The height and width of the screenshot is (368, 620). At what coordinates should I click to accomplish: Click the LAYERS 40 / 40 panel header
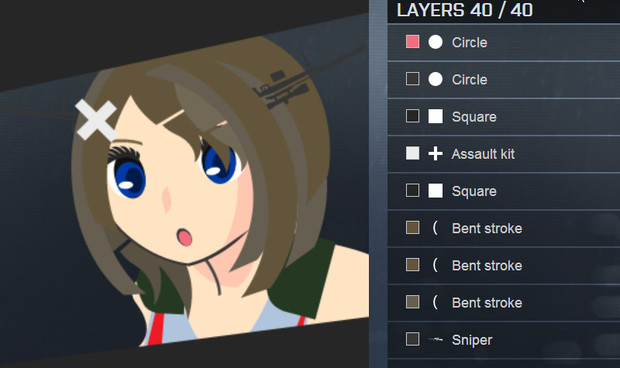[465, 10]
